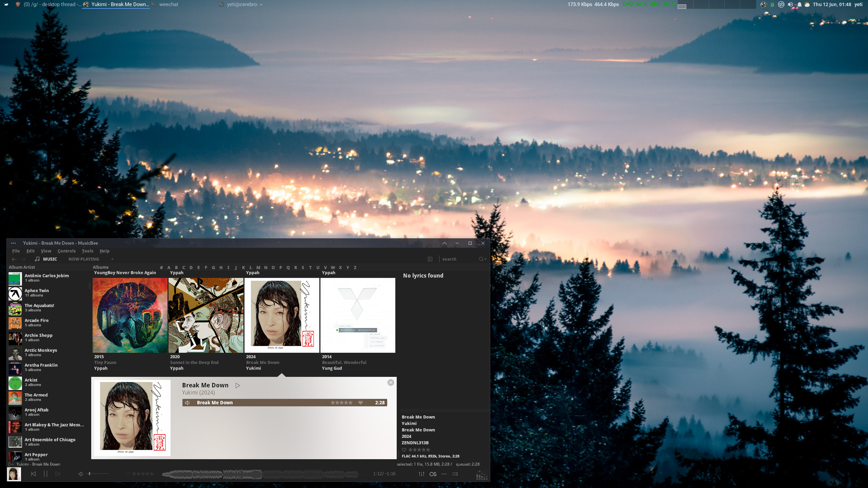Select the Sunset in the Deep End cover
The width and height of the screenshot is (868, 488).
206,315
